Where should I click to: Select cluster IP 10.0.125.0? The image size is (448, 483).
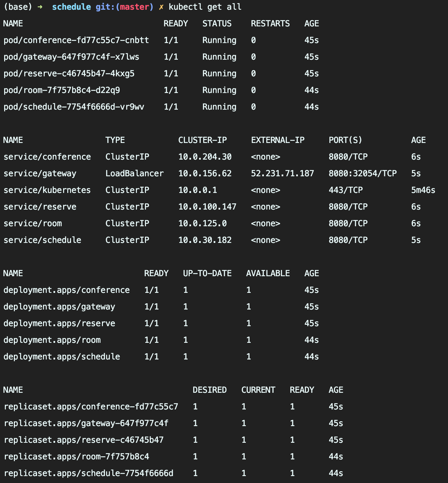tap(203, 223)
